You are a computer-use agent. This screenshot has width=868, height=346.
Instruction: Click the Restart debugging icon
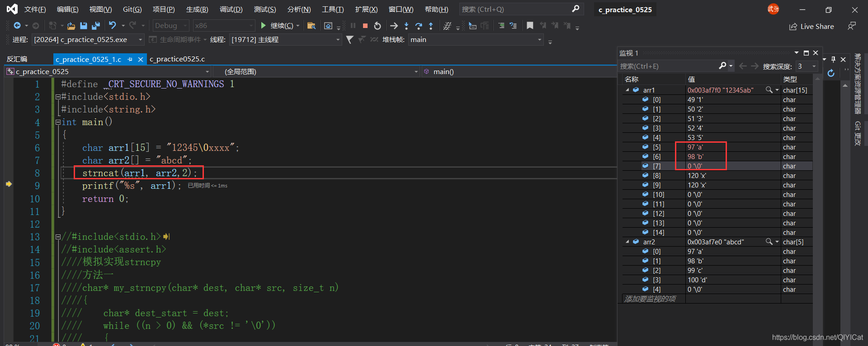pyautogui.click(x=377, y=26)
